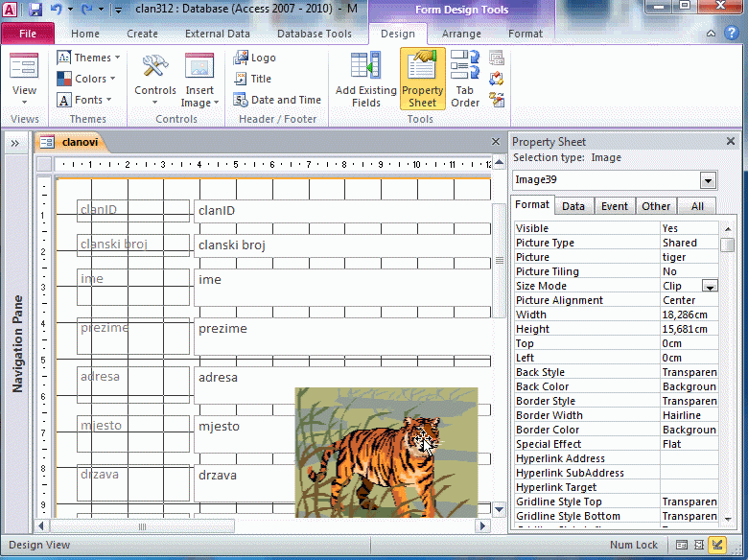Expand the Navigation Pane using the chevron
The height and width of the screenshot is (560, 748).
(x=15, y=143)
